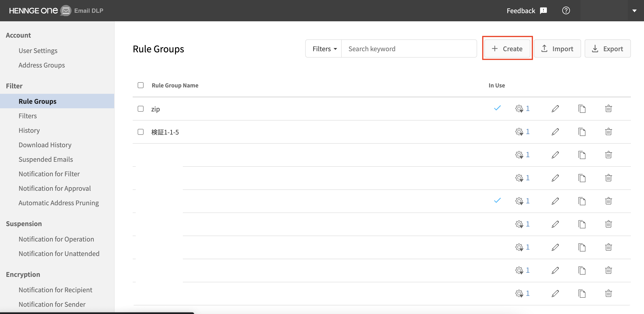Click the In Use column header
644x314 pixels.
point(497,85)
